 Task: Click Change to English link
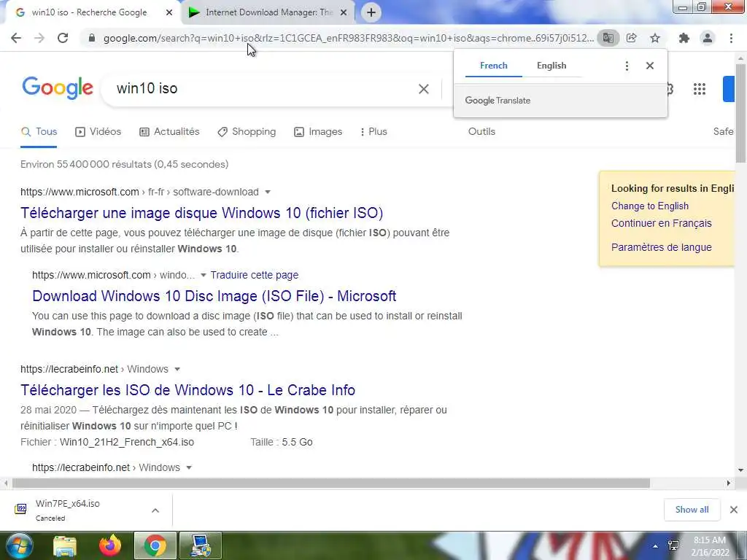point(650,206)
